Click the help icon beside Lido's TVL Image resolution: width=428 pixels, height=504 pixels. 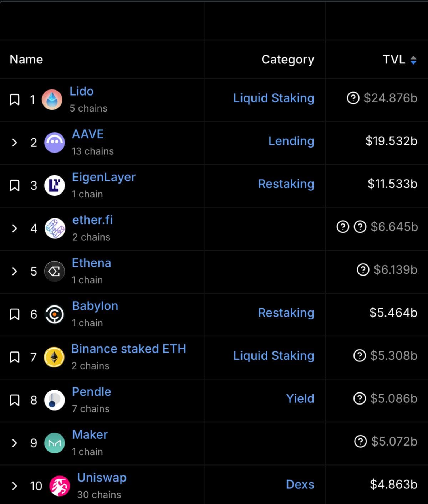(x=353, y=98)
